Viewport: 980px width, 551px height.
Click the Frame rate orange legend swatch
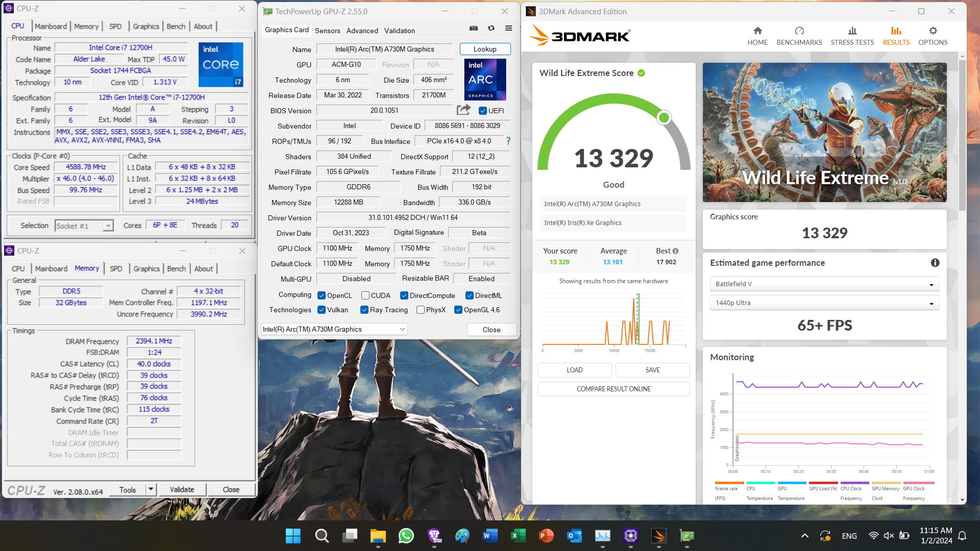click(729, 483)
